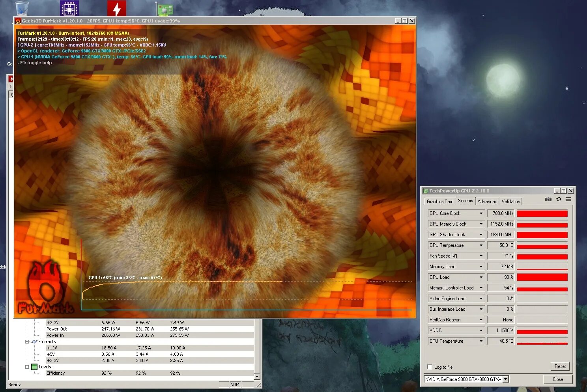Viewport: 587px width, 392px height.
Task: Click the FurMark GPU temperature graph label
Action: pos(125,278)
